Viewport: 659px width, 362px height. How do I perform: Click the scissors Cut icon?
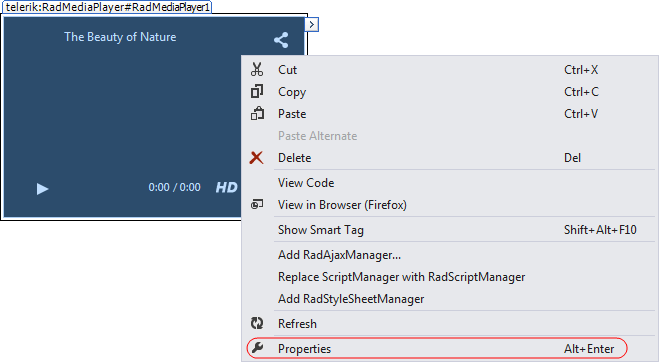coord(257,69)
